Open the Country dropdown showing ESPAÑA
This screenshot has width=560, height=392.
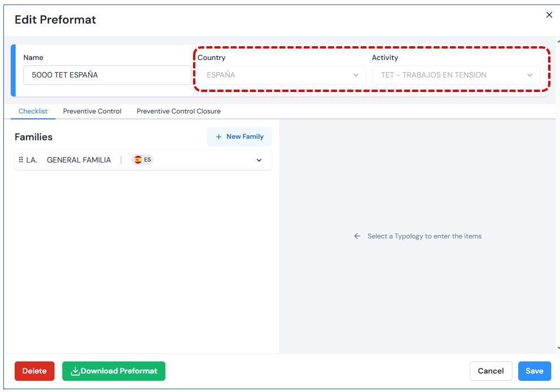point(281,75)
